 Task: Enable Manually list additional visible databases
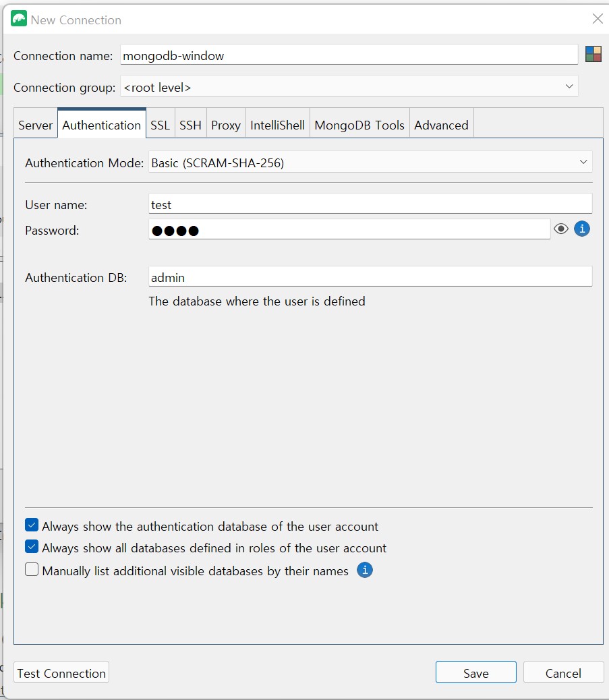tap(32, 570)
